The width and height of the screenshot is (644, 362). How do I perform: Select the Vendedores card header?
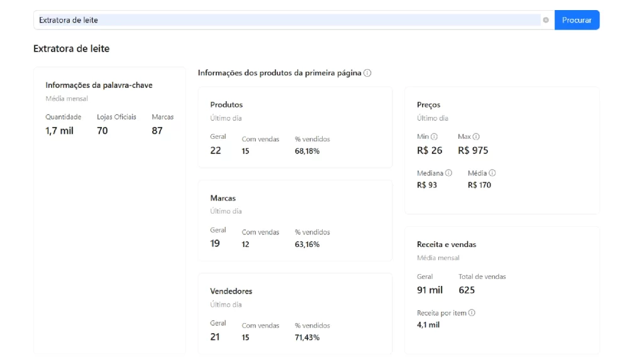(231, 291)
